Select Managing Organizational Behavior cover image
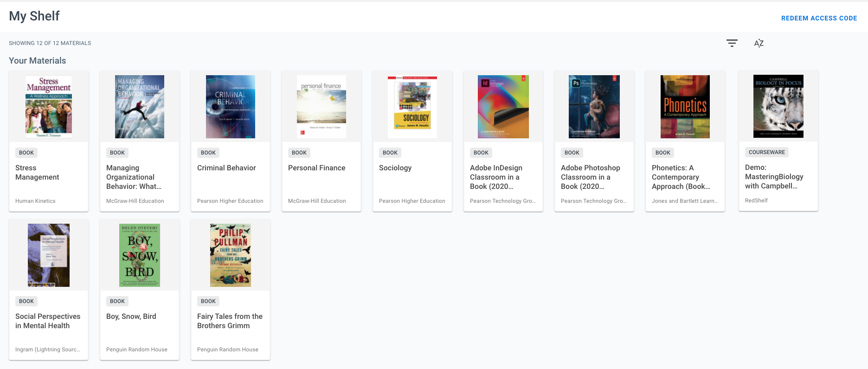The image size is (868, 369). [140, 107]
